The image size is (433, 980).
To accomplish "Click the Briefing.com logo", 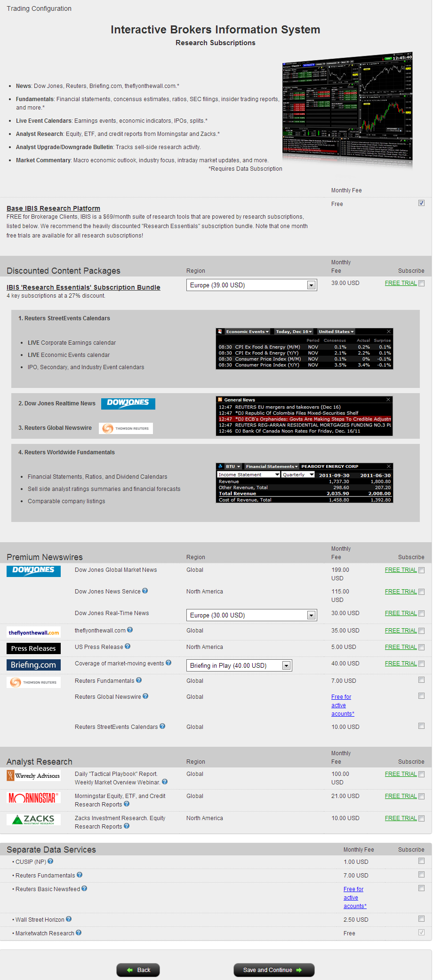I will [33, 665].
